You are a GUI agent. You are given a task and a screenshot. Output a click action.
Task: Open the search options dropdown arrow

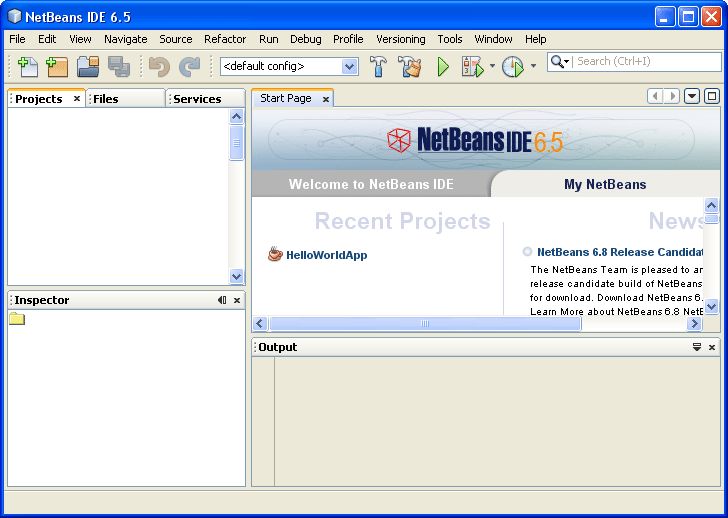click(566, 62)
